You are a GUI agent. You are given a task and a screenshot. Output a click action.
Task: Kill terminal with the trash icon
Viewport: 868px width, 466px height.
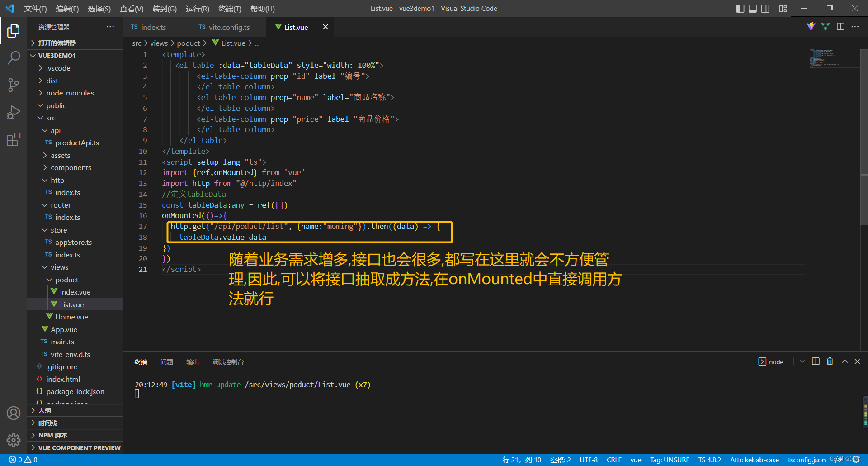[830, 361]
